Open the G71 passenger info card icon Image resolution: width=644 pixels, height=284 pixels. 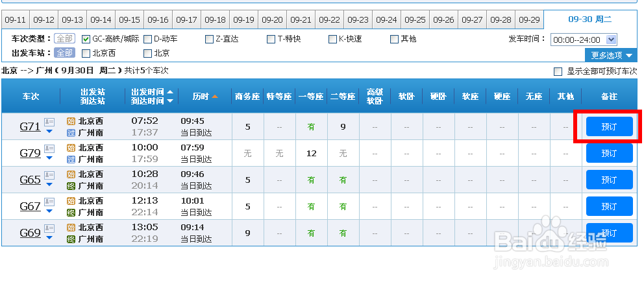pyautogui.click(x=49, y=123)
